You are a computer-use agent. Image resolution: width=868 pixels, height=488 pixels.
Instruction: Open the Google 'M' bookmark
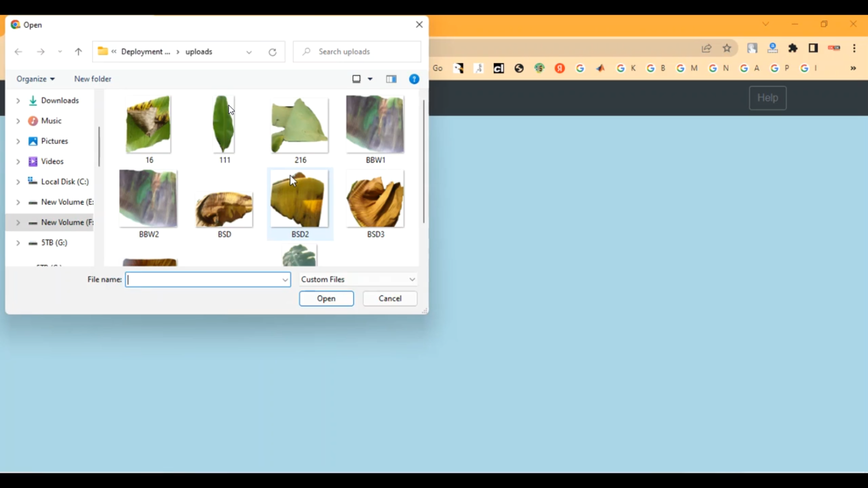(687, 68)
